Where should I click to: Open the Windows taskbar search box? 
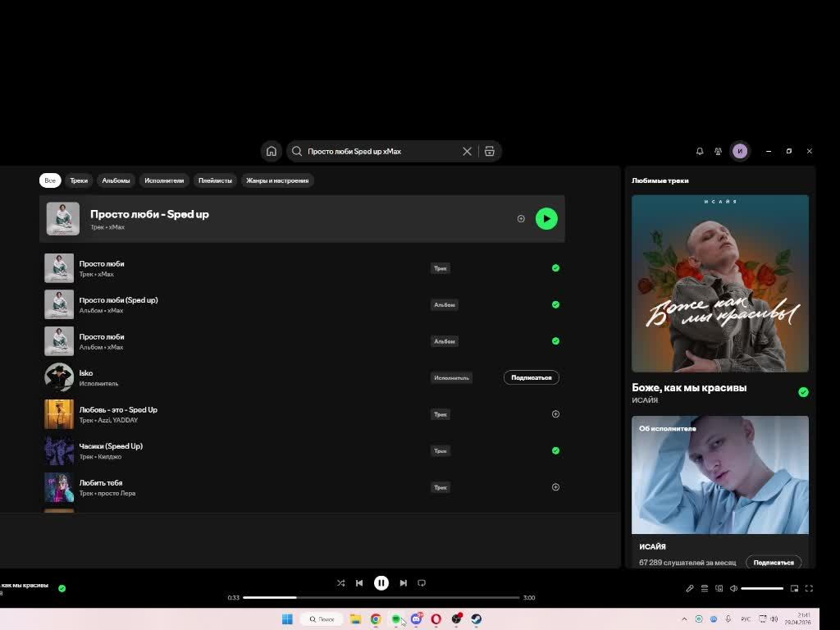click(322, 619)
